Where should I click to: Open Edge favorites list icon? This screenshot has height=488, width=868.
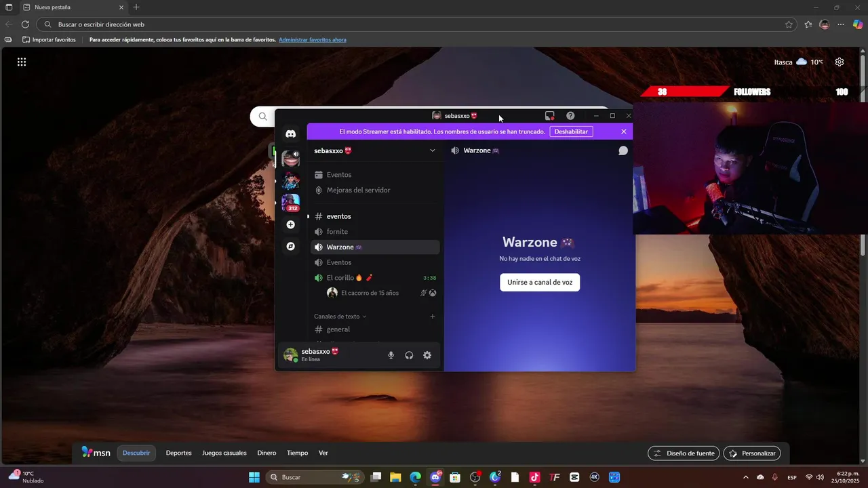click(x=808, y=24)
